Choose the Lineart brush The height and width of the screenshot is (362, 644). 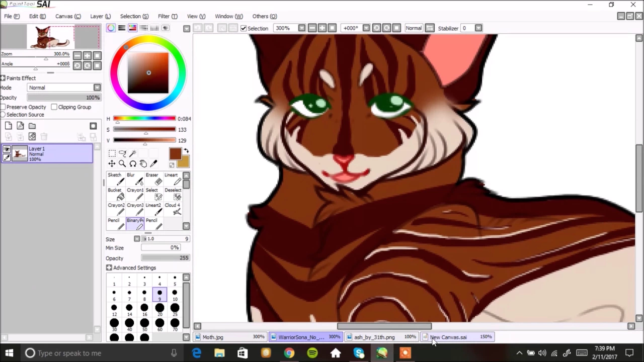click(x=173, y=179)
